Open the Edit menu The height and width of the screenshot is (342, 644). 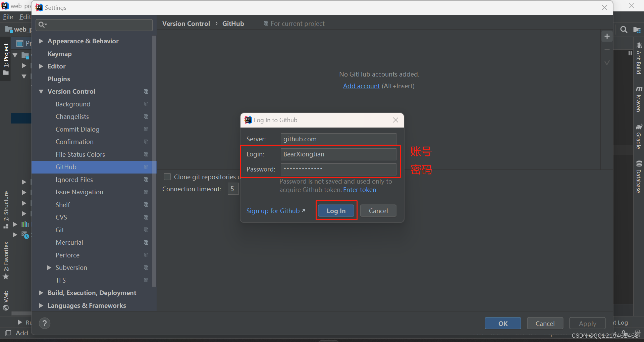pyautogui.click(x=25, y=17)
